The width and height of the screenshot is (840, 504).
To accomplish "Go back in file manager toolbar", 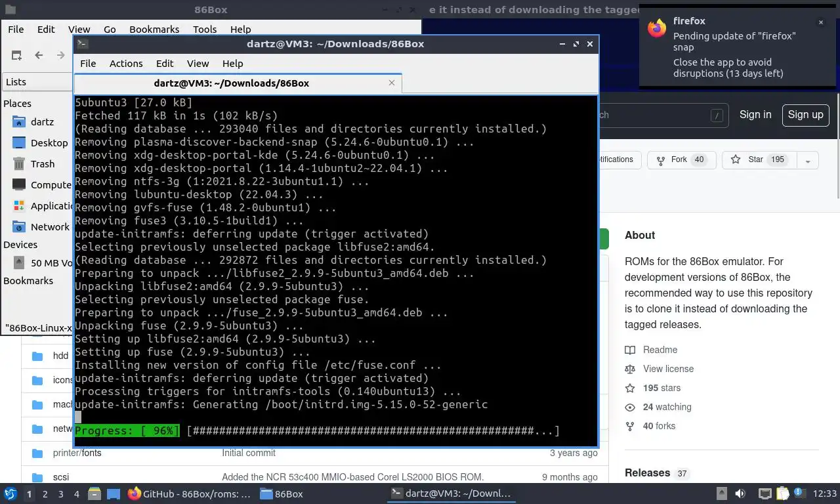I will [39, 55].
